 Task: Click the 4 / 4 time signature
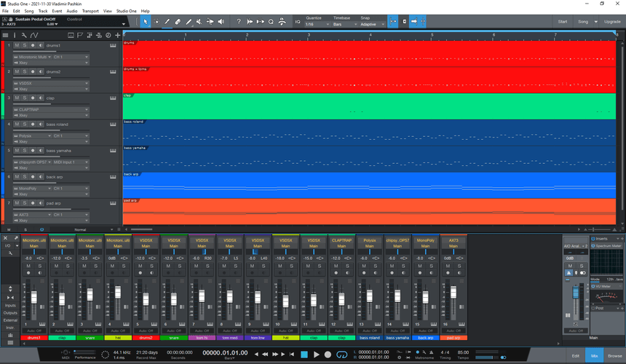coord(445,352)
